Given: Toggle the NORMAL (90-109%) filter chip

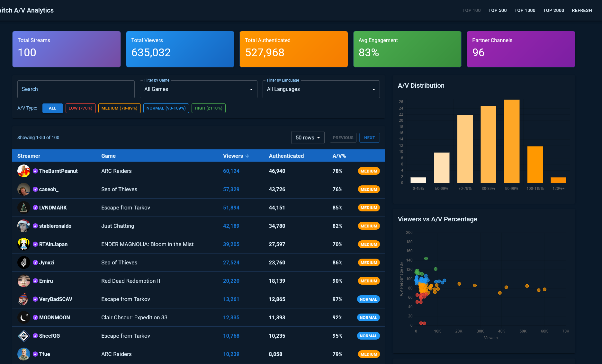Looking at the screenshot, I should pos(166,108).
